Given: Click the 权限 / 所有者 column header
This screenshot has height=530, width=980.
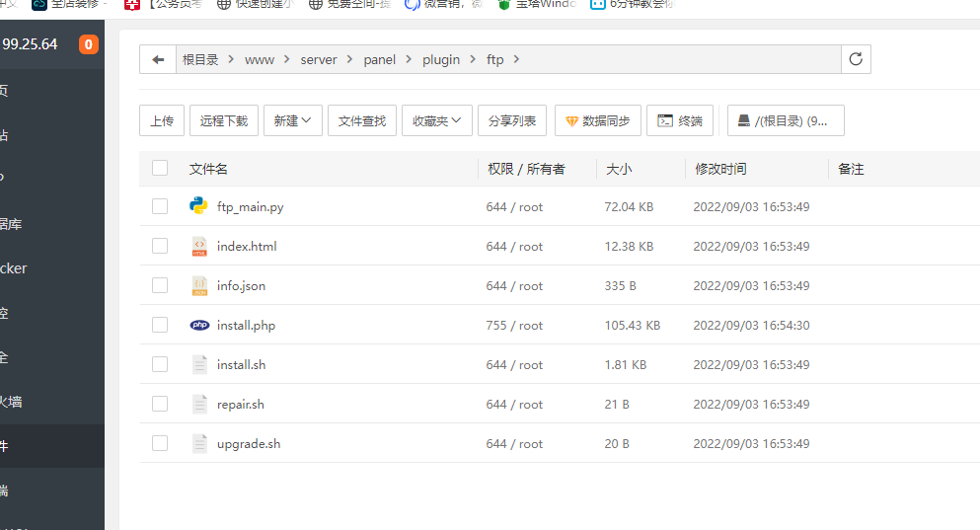Looking at the screenshot, I should (526, 169).
